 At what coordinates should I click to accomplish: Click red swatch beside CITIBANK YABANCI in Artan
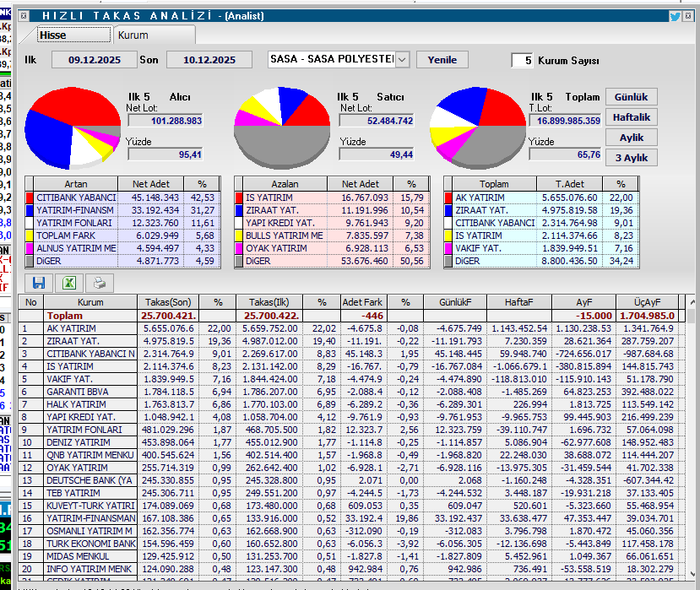[30, 197]
